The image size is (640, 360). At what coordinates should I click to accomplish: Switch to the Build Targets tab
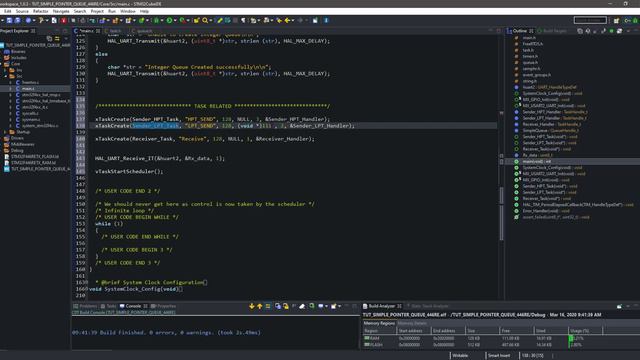552,31
